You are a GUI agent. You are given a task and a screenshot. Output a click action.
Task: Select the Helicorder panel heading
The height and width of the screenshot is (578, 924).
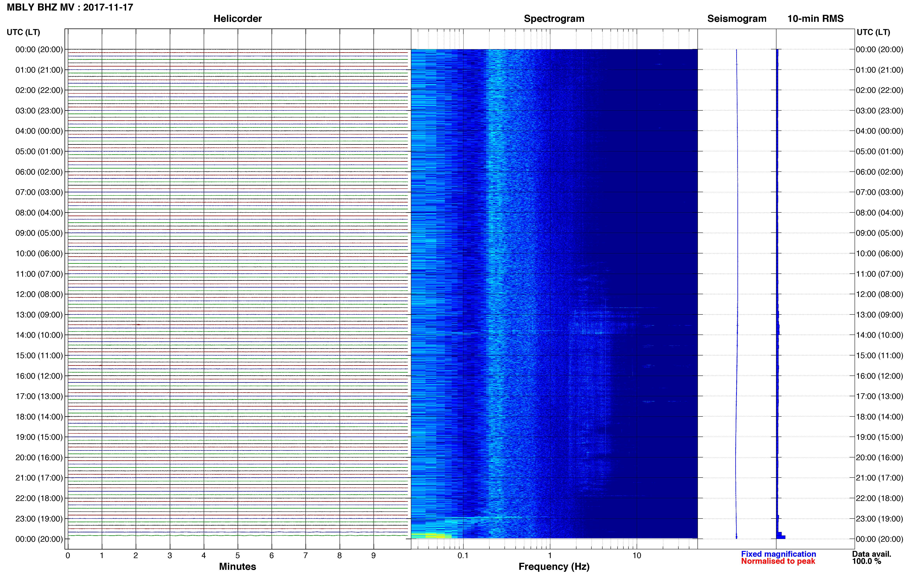[238, 19]
